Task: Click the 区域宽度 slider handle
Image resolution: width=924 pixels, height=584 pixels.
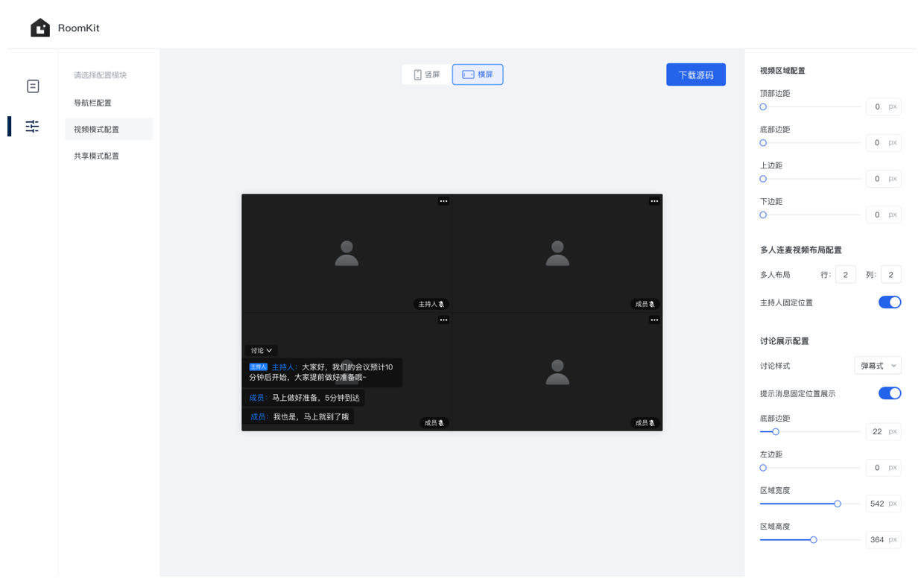Action: (838, 504)
